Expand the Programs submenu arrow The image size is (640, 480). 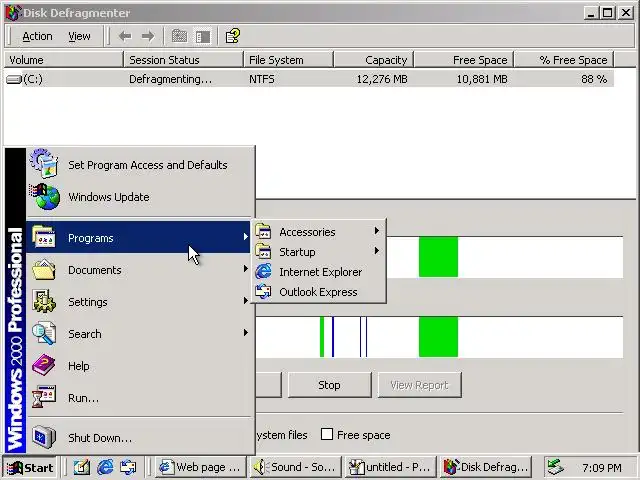click(245, 237)
